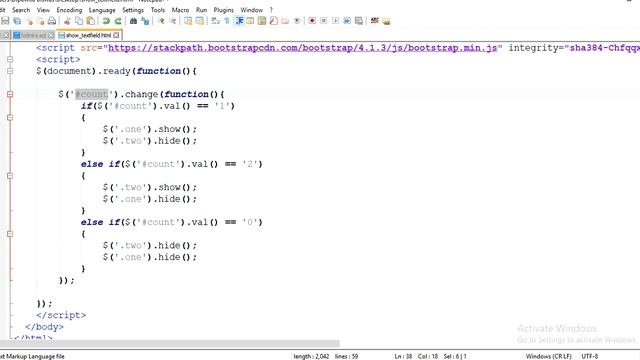The image size is (640, 360).
Task: Collapse the #count change function fold
Action: [10, 94]
